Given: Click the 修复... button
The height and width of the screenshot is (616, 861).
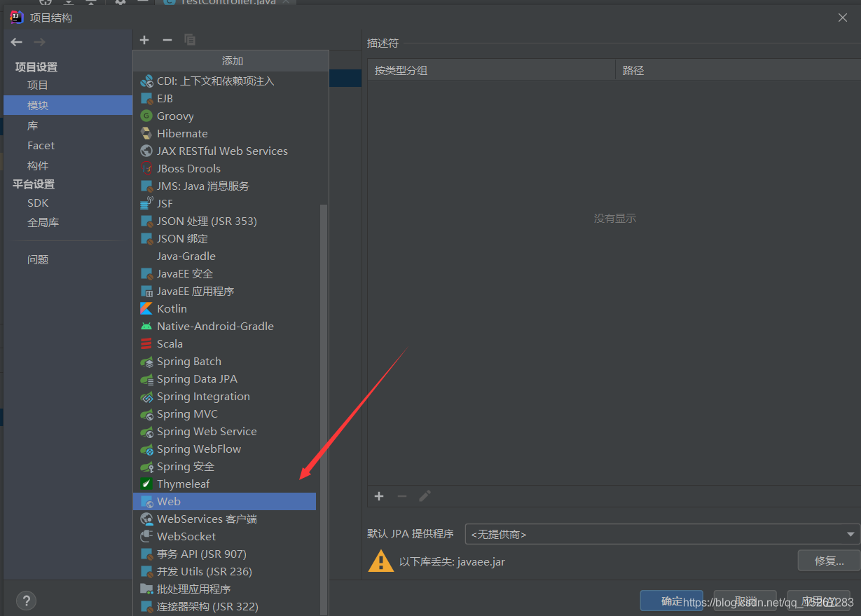Looking at the screenshot, I should pos(829,561).
